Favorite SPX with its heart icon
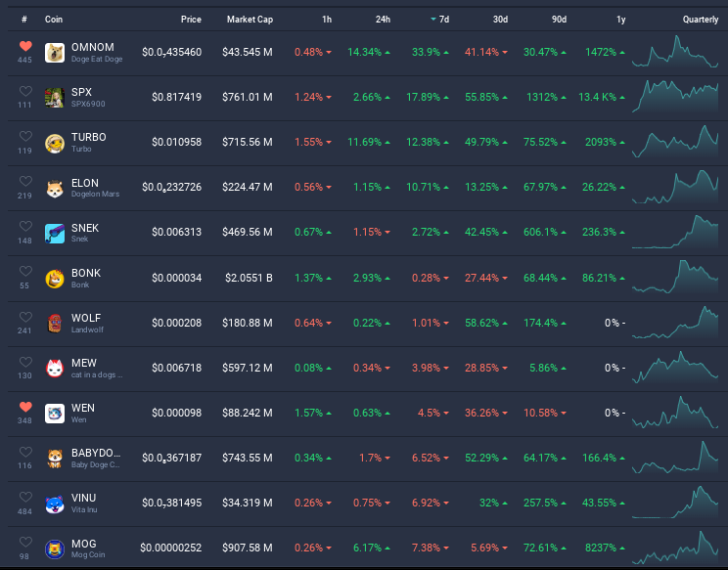 [25, 91]
